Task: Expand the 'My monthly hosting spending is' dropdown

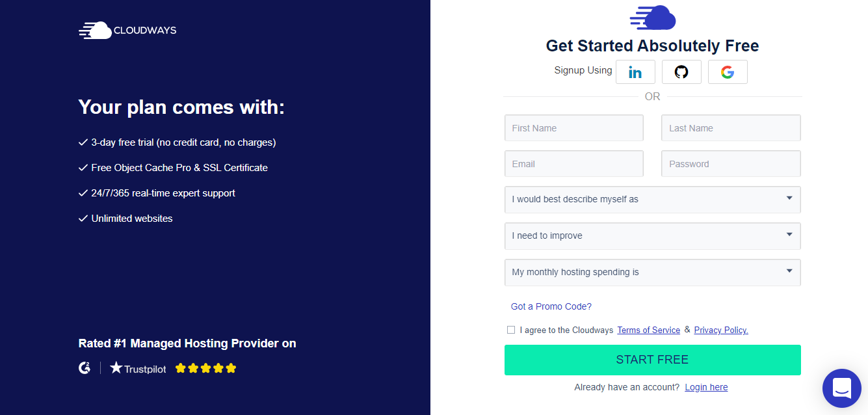Action: click(652, 272)
